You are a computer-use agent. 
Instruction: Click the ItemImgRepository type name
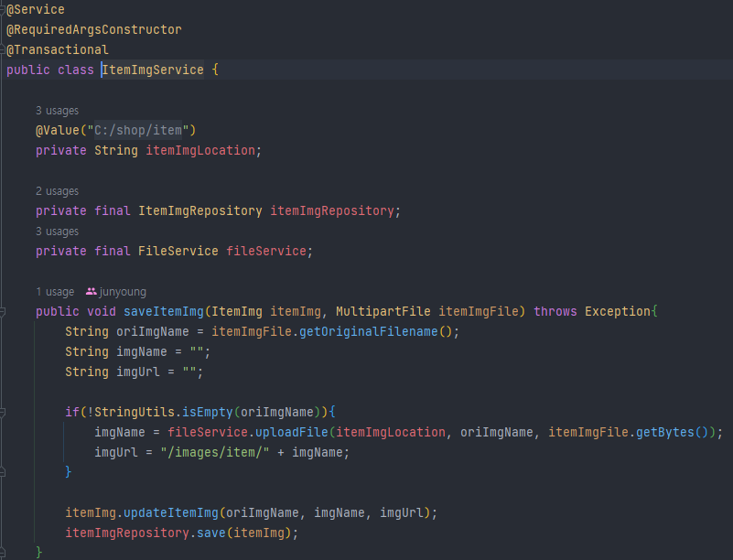click(200, 210)
